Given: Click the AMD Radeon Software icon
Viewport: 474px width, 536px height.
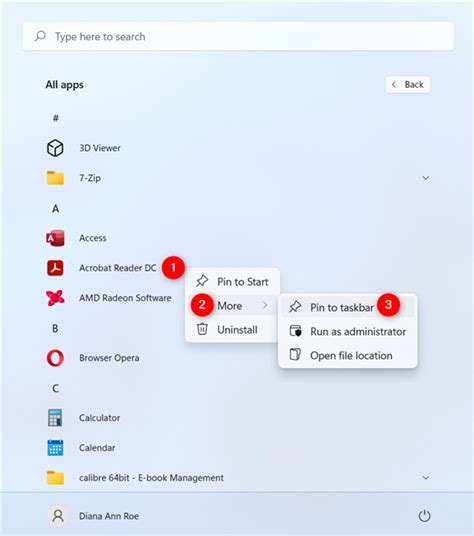Looking at the screenshot, I should (x=55, y=298).
